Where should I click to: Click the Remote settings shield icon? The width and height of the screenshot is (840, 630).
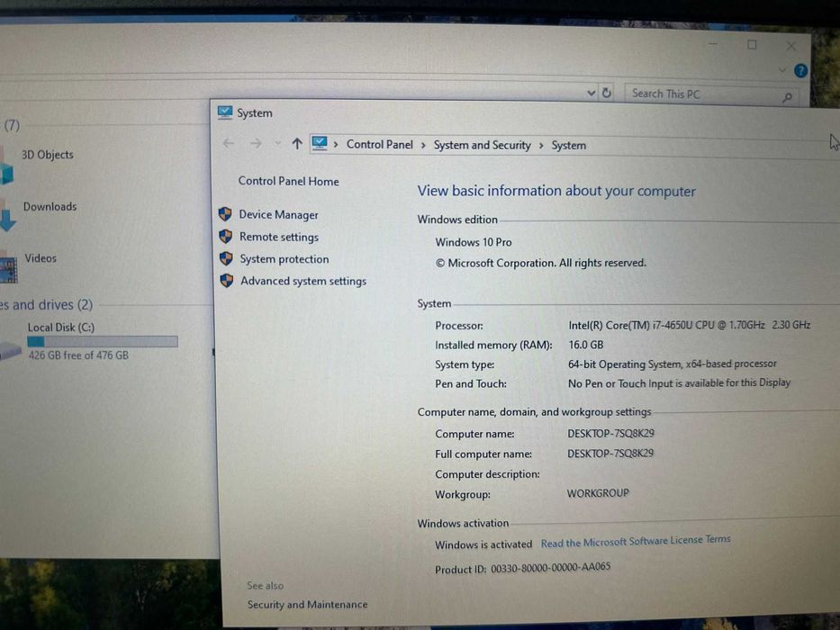[226, 236]
